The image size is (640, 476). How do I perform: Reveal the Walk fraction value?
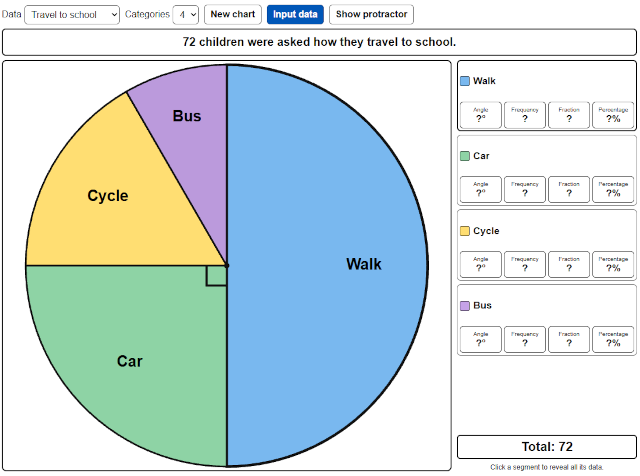coord(569,115)
